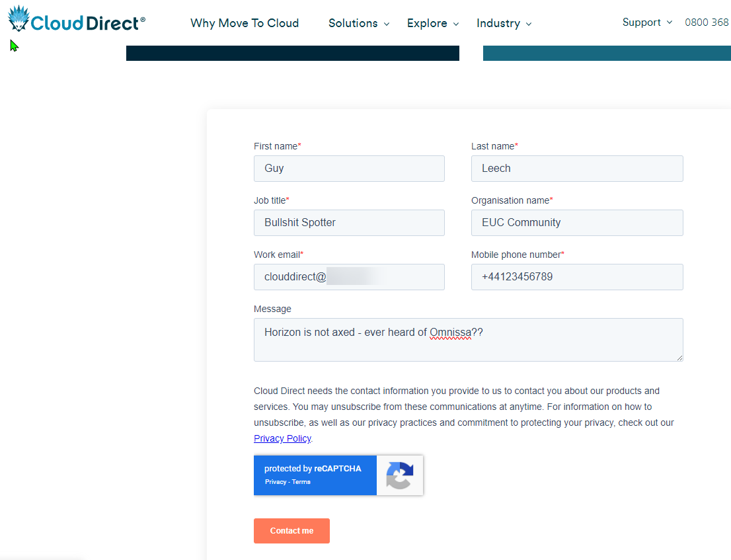Call the 0800 368 phone number link
Viewport: 731px width, 560px height.
[707, 22]
